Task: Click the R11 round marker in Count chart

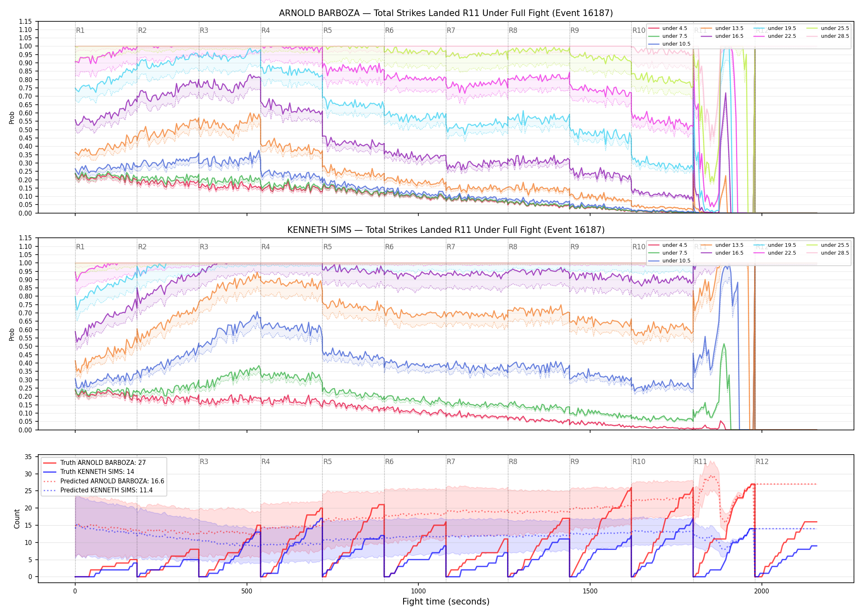Action: [701, 462]
